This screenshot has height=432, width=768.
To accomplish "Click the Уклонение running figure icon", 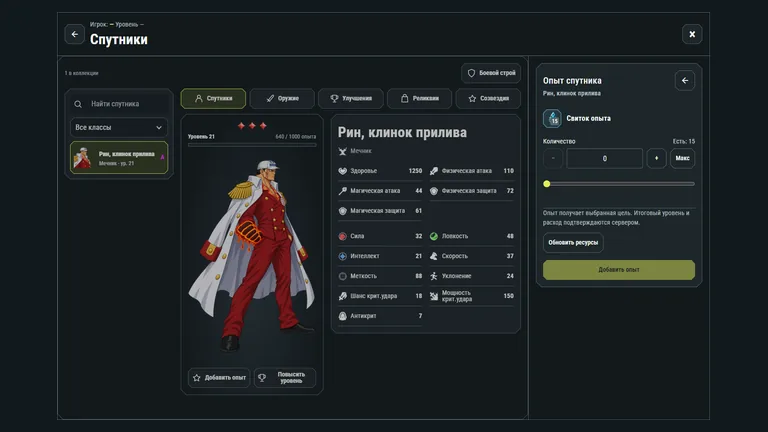I will point(434,276).
